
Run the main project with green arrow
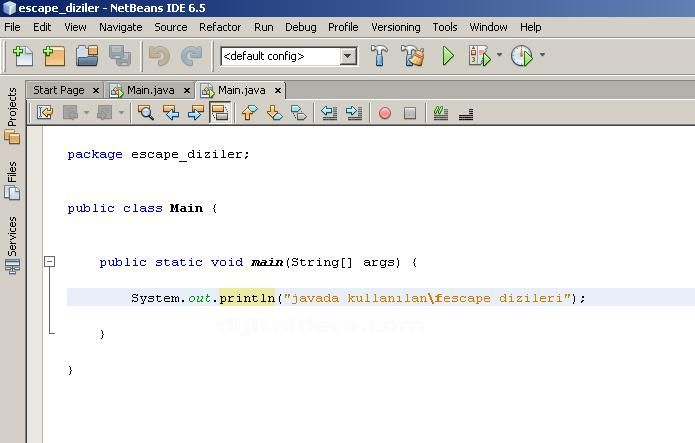(x=448, y=56)
